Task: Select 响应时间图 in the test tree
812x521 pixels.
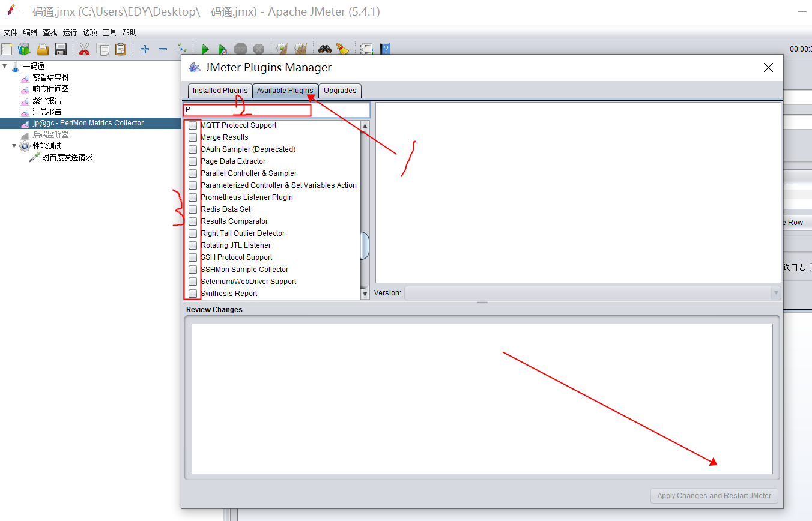Action: 50,89
